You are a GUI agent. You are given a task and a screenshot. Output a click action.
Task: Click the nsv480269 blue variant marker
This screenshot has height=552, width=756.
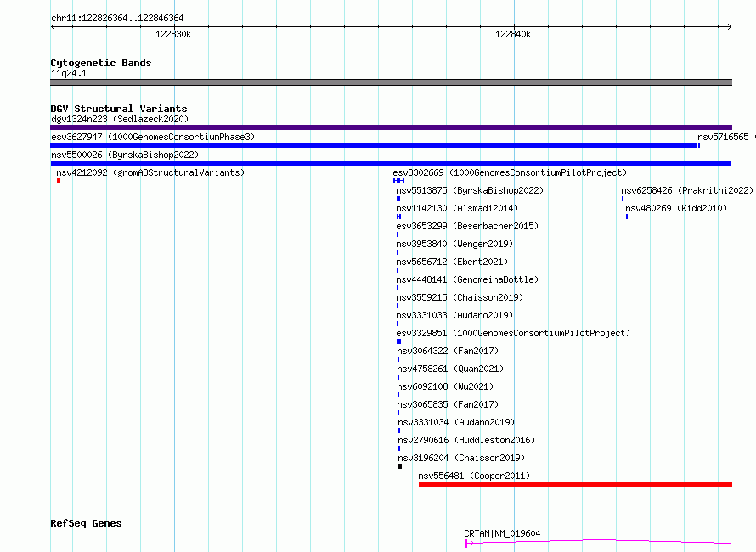627,217
